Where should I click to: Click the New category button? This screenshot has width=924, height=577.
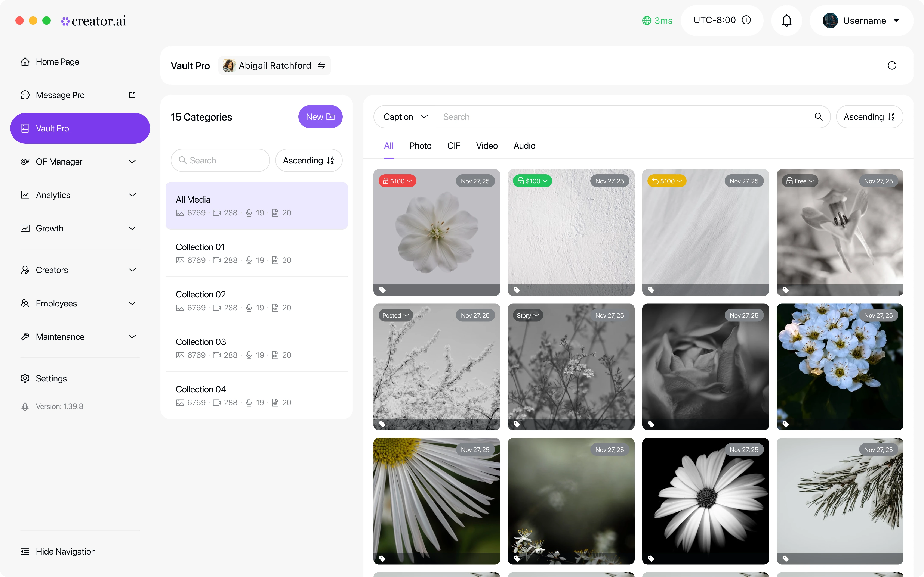click(x=320, y=117)
